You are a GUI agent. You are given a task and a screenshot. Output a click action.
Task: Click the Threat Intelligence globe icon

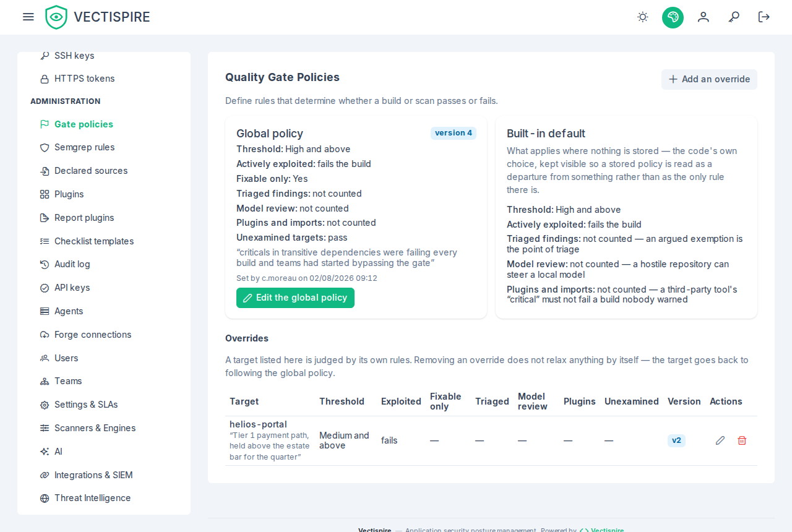pyautogui.click(x=45, y=499)
